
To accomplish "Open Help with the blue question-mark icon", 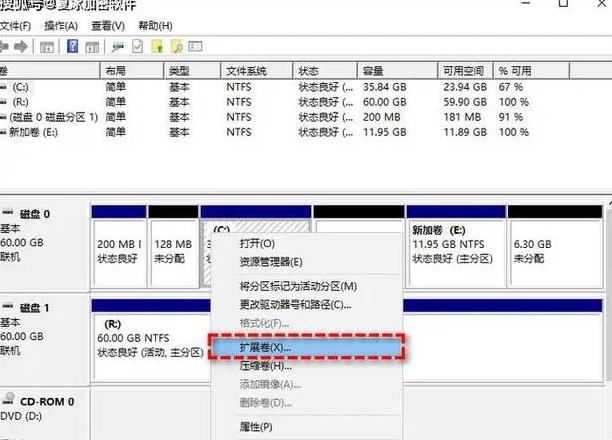I will point(73,46).
